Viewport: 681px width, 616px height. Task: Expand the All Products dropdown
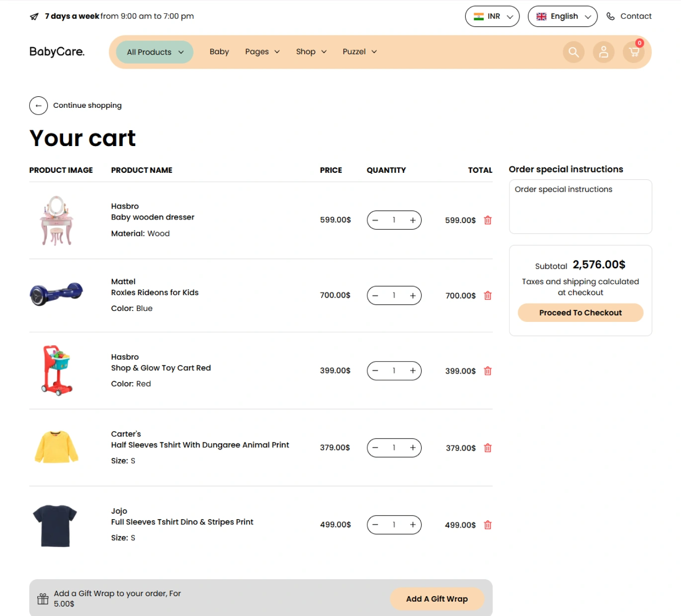click(x=155, y=52)
